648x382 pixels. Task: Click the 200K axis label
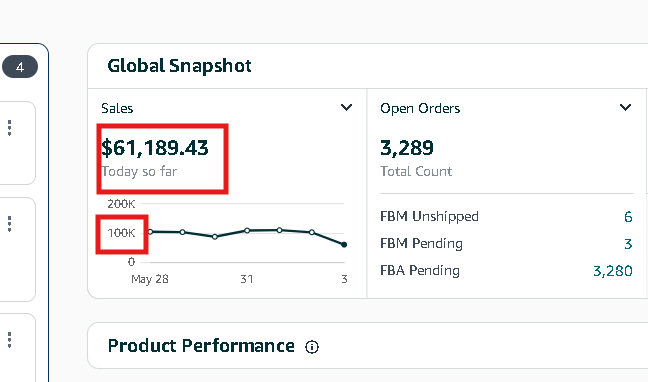(121, 204)
